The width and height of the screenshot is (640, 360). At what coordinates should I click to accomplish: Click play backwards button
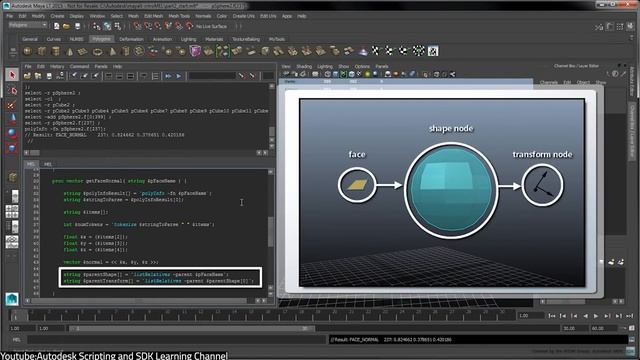pyautogui.click(x=585, y=316)
